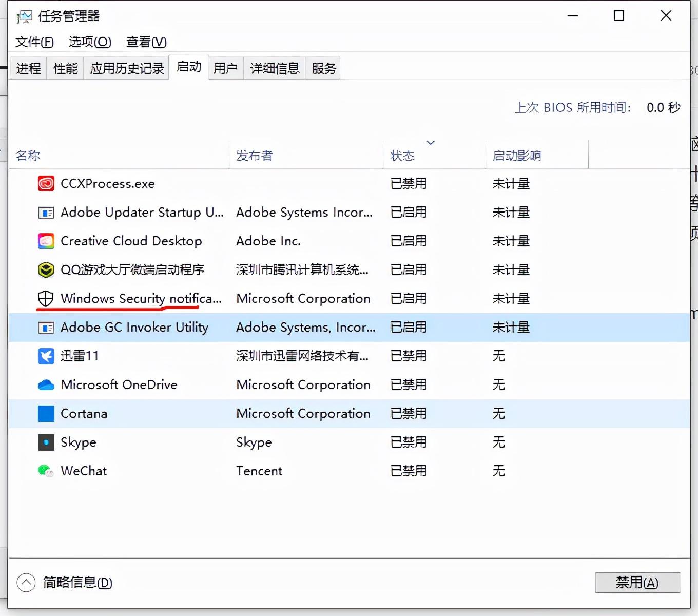698x616 pixels.
Task: Sort by the 发布者 column header
Action: click(255, 156)
